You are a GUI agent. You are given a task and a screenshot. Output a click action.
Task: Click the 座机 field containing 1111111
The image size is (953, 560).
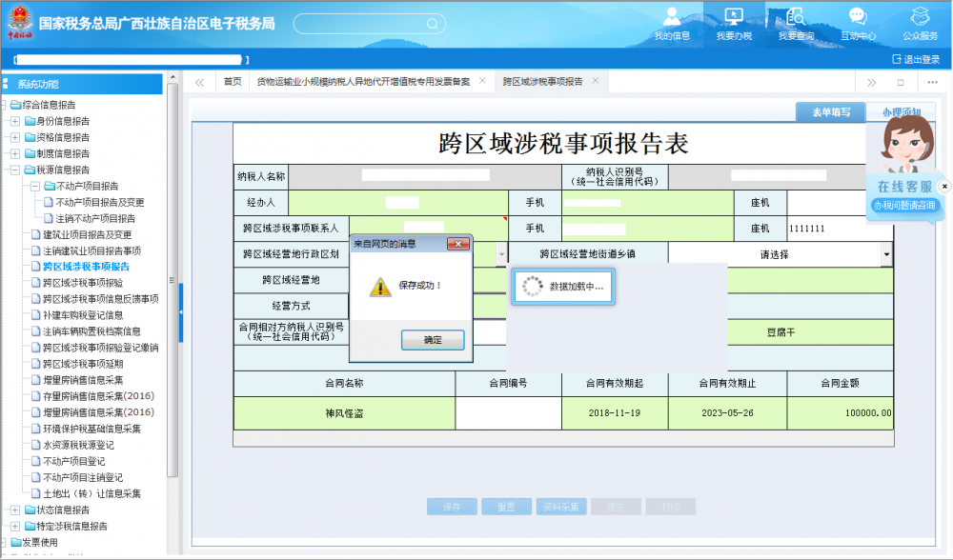839,229
